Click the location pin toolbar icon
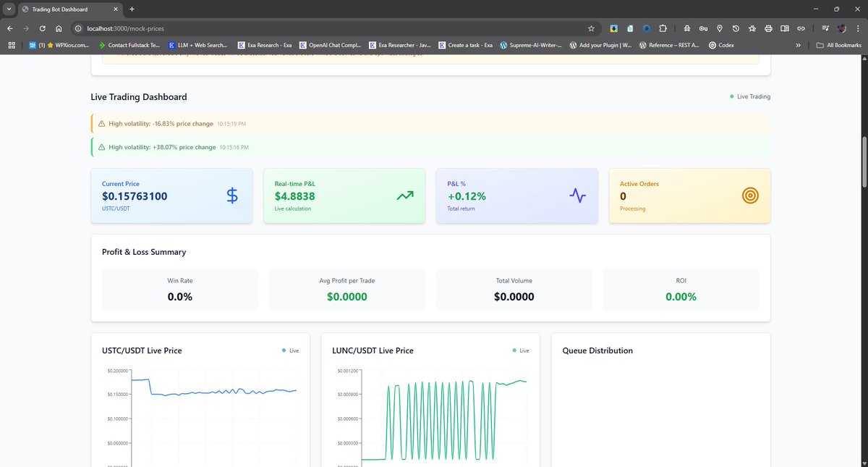 [719, 28]
